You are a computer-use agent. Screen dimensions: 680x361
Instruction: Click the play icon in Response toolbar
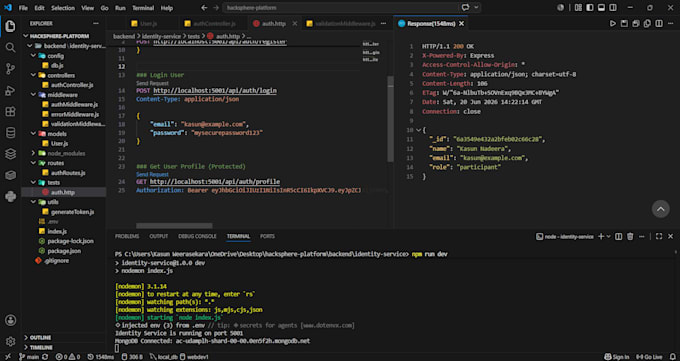(613, 23)
